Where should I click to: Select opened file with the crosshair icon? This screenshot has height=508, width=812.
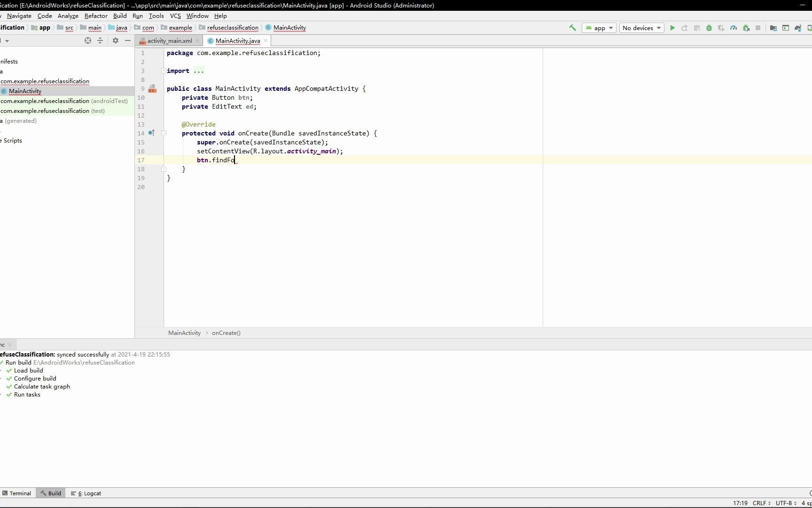pyautogui.click(x=88, y=40)
